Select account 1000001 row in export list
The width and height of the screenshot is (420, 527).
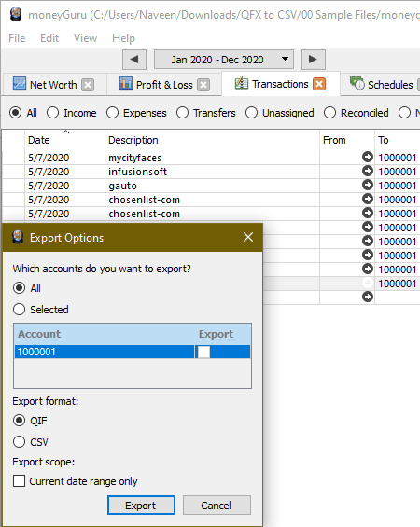tap(133, 352)
